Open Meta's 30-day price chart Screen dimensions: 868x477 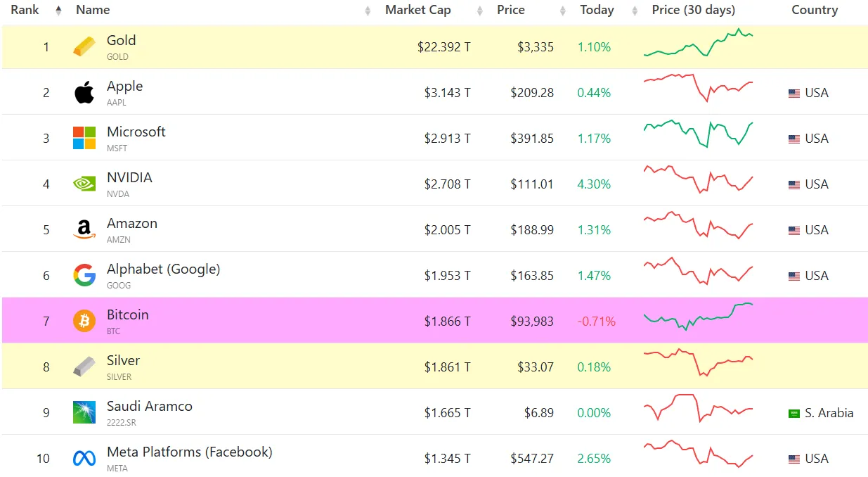pyautogui.click(x=698, y=454)
